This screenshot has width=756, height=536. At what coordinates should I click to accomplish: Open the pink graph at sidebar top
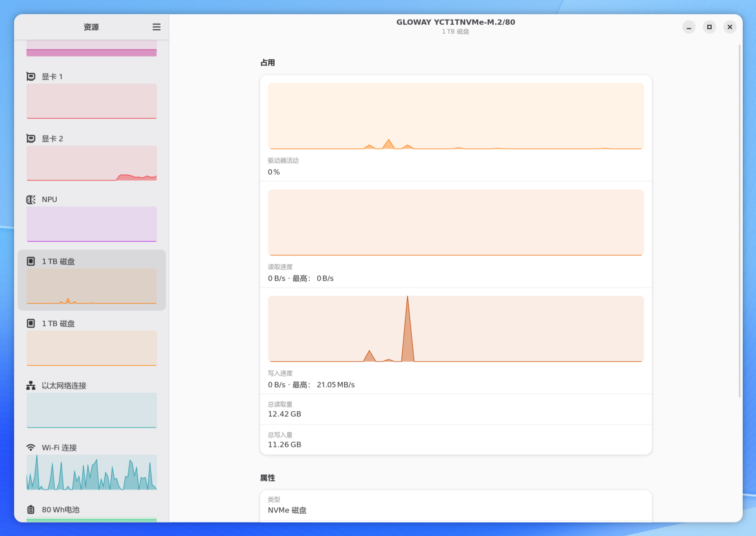point(92,48)
